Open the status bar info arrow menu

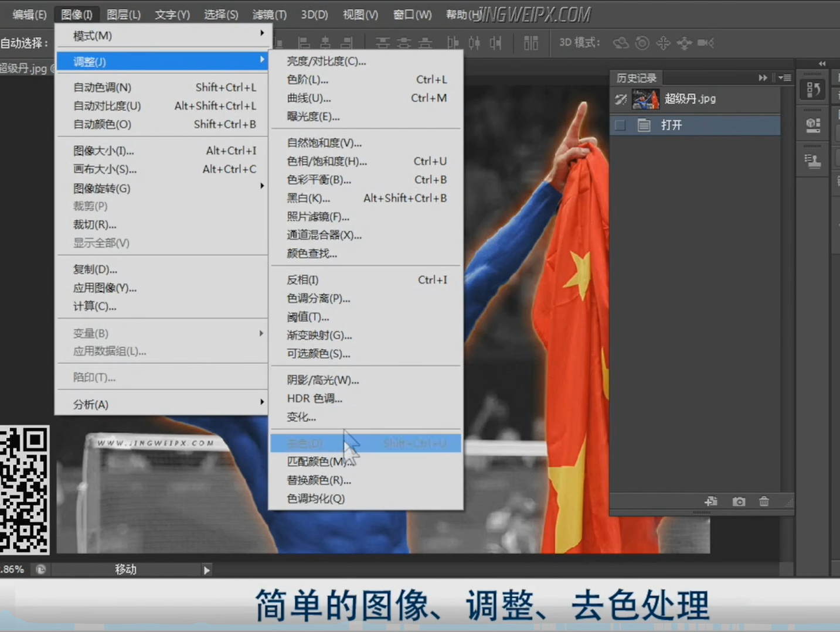pos(206,570)
